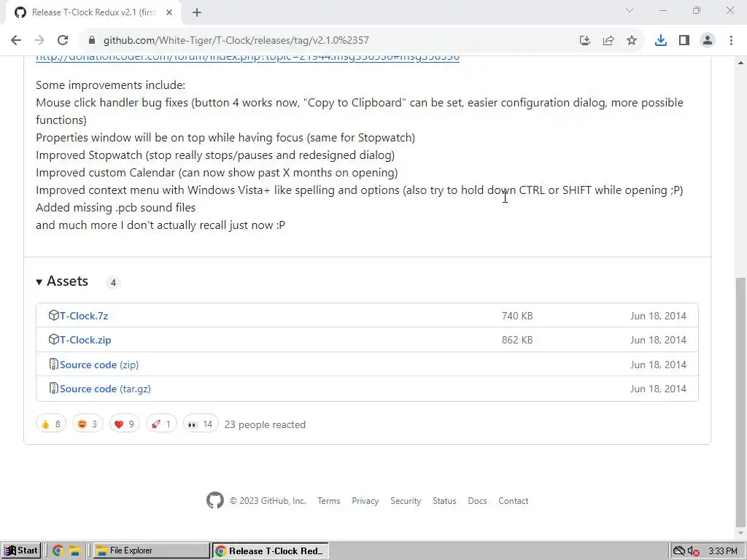Viewport: 747px width, 560px height.
Task: Click the Assets count badge '4'
Action: click(x=113, y=282)
